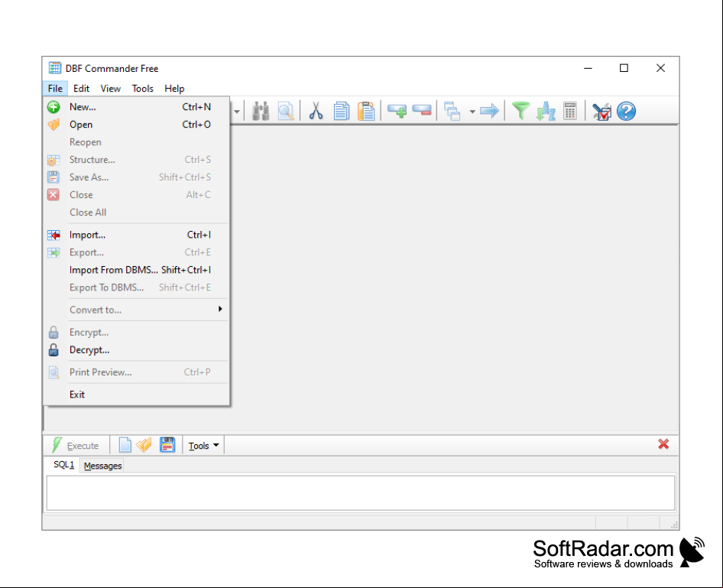Click the Encrypt... menu entry
Viewport: 723px width, 588px height.
click(136, 333)
